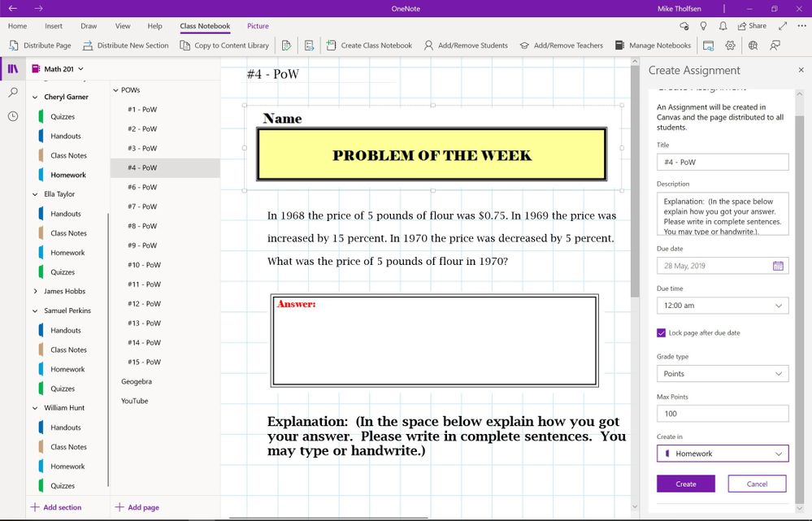Open the Due time dropdown

[723, 306]
